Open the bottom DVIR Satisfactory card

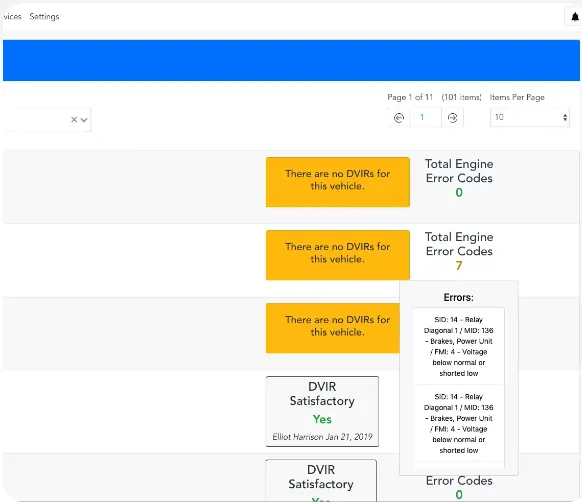coord(321,480)
